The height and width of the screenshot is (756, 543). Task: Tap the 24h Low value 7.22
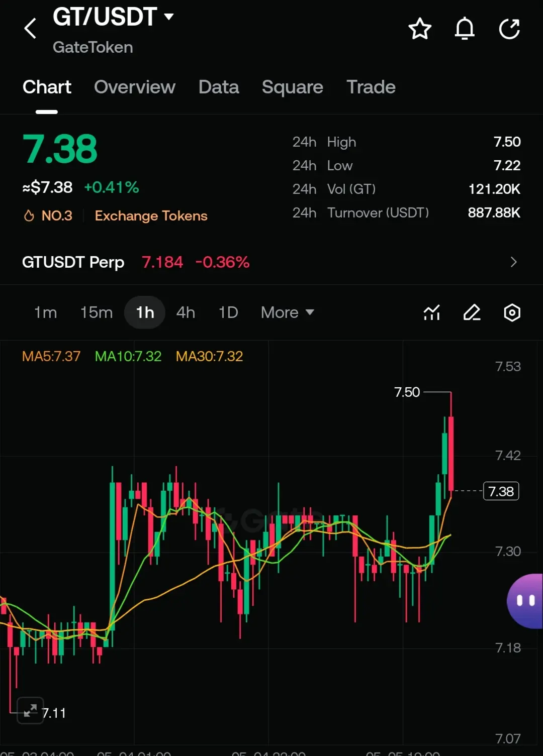pos(507,165)
